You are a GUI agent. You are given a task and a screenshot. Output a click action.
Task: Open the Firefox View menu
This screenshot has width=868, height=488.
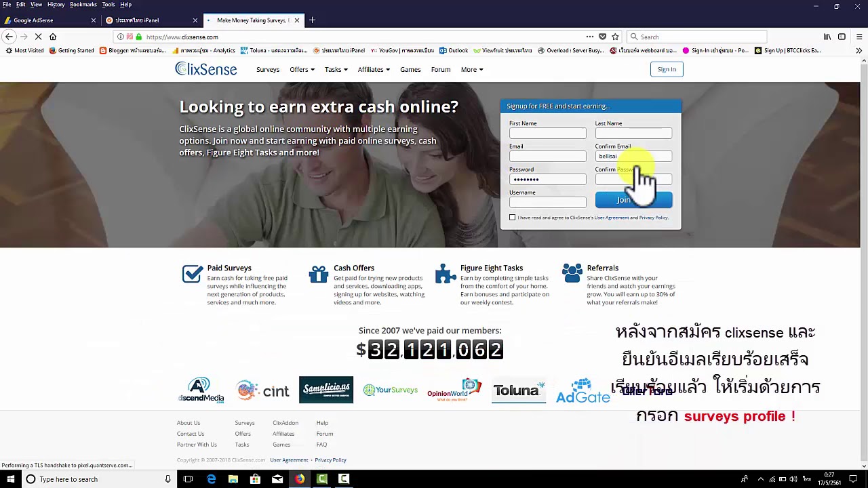[x=36, y=5]
